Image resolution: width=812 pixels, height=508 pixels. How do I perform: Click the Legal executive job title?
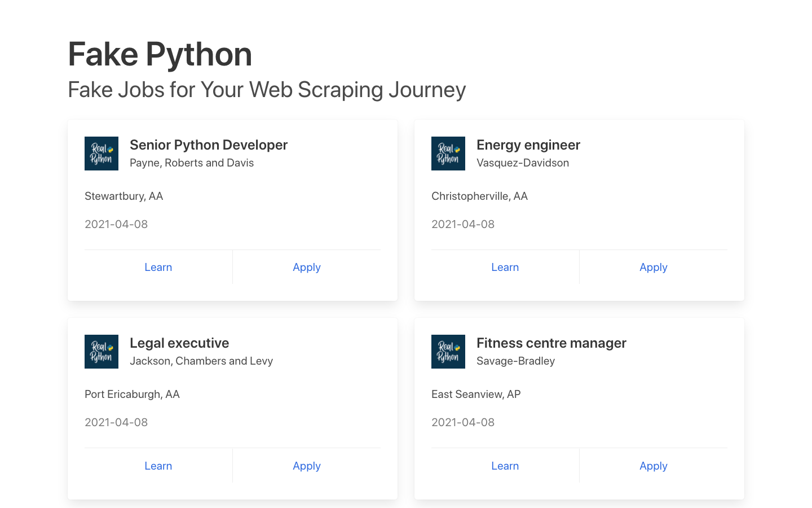pyautogui.click(x=179, y=343)
